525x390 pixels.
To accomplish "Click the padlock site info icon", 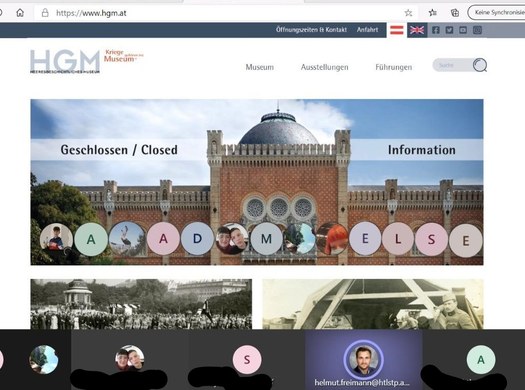I will [45, 13].
